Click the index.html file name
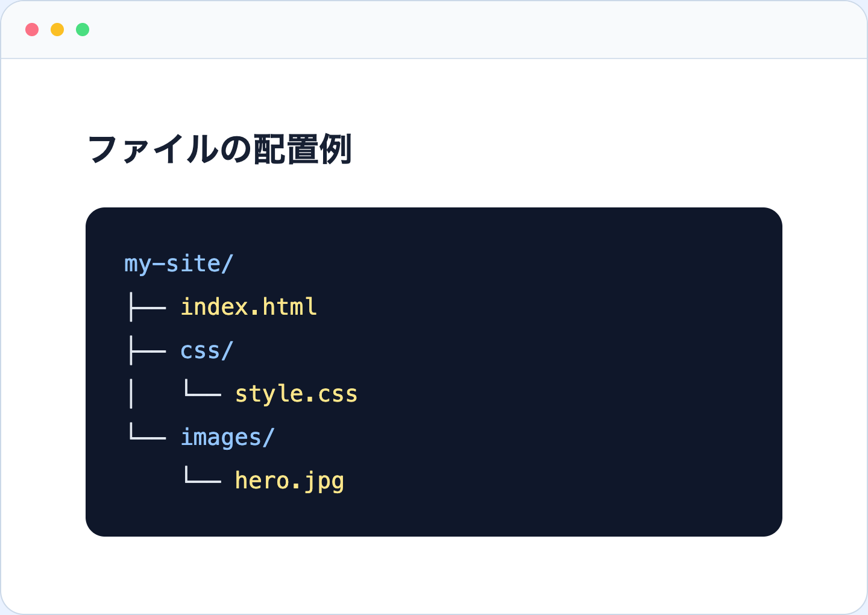 coord(248,307)
